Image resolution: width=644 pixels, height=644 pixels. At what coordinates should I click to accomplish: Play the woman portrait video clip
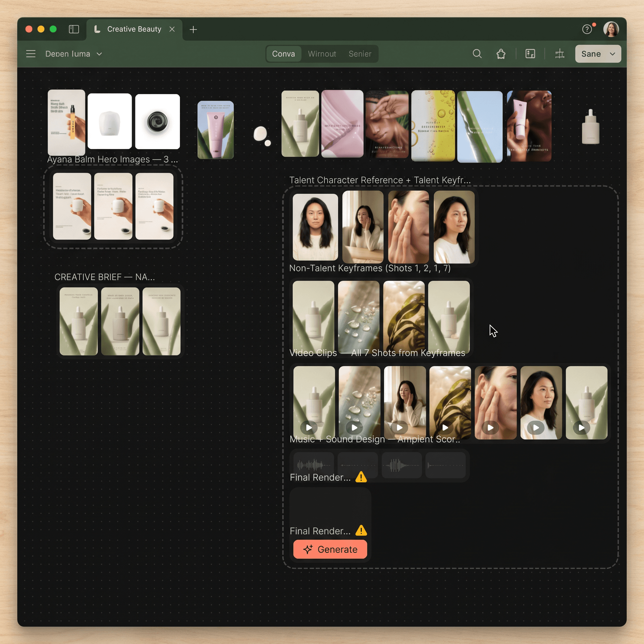coord(536,427)
